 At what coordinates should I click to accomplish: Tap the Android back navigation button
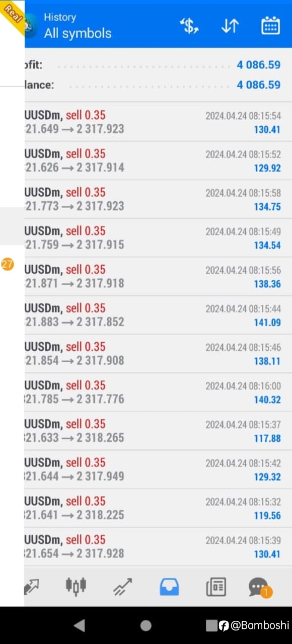click(80, 625)
